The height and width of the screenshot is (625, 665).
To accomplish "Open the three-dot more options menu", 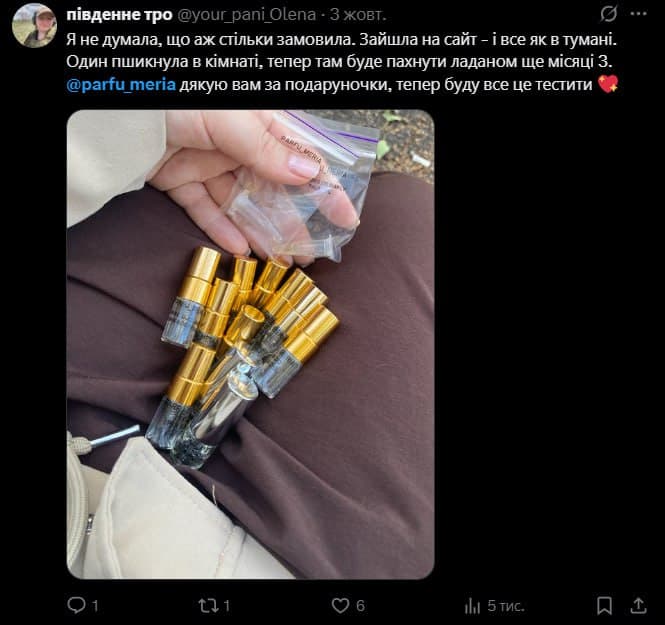I will [638, 15].
